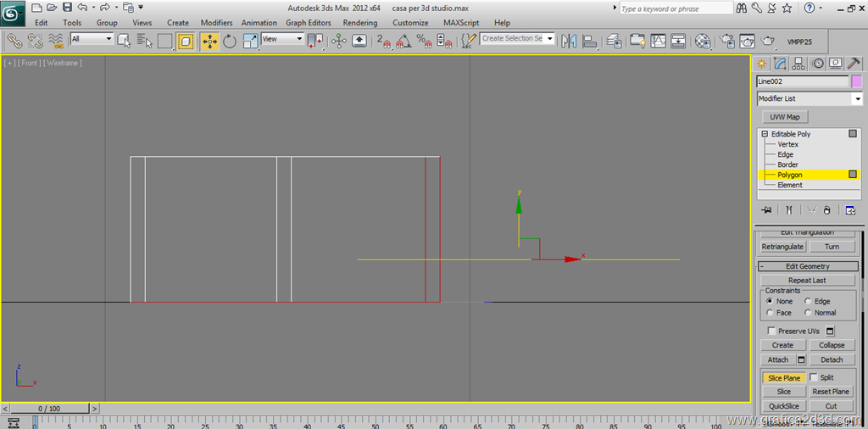This screenshot has width=868, height=429.
Task: Click the Retriangulate button
Action: (x=782, y=247)
